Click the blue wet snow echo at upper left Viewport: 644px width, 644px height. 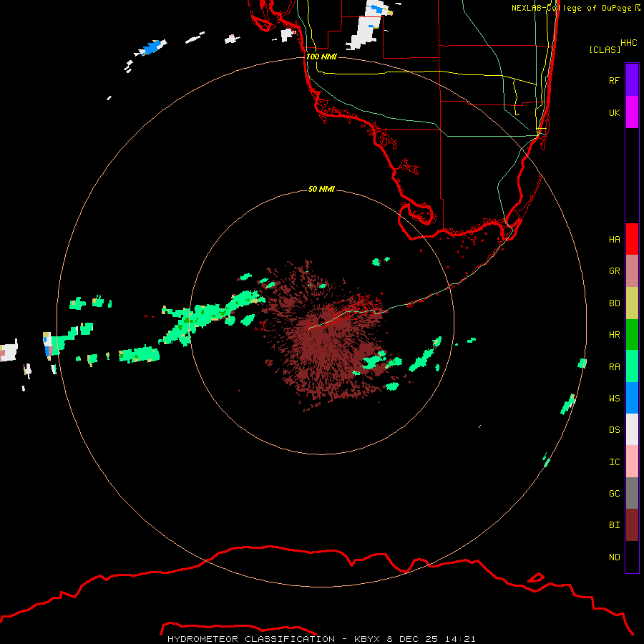click(151, 48)
